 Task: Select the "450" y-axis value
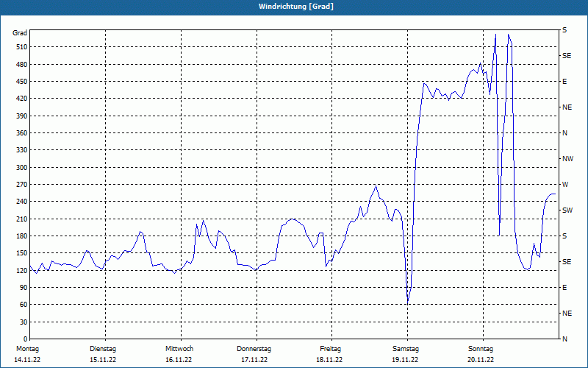point(21,82)
